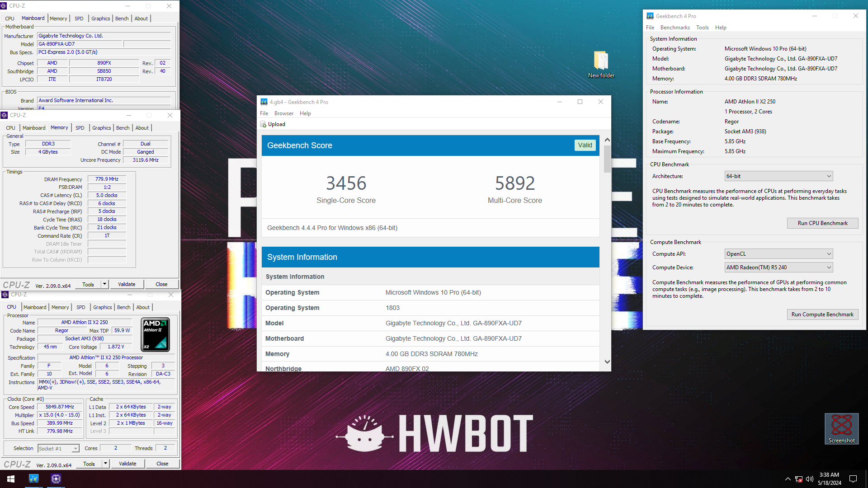
Task: Switch to About tab in CPU-Z CPU window
Action: (143, 307)
